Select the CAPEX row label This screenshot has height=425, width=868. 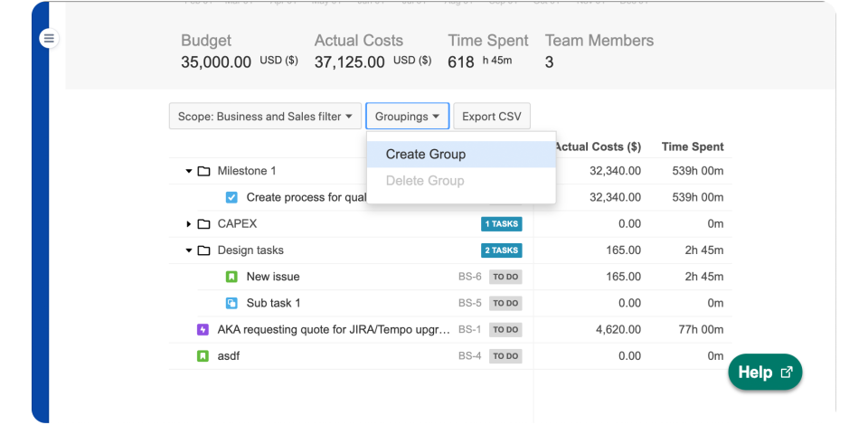(237, 224)
